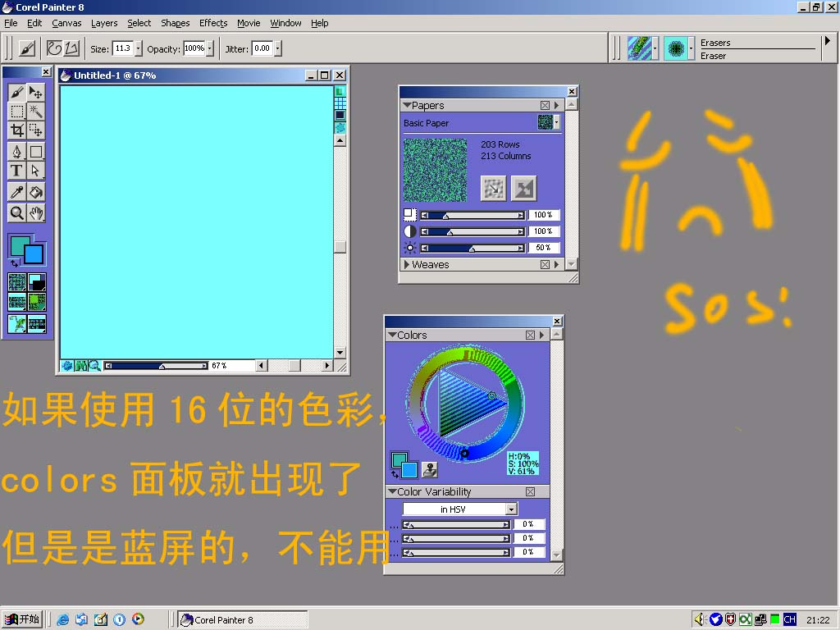Open the Canvas menu
The image size is (840, 630).
click(66, 23)
